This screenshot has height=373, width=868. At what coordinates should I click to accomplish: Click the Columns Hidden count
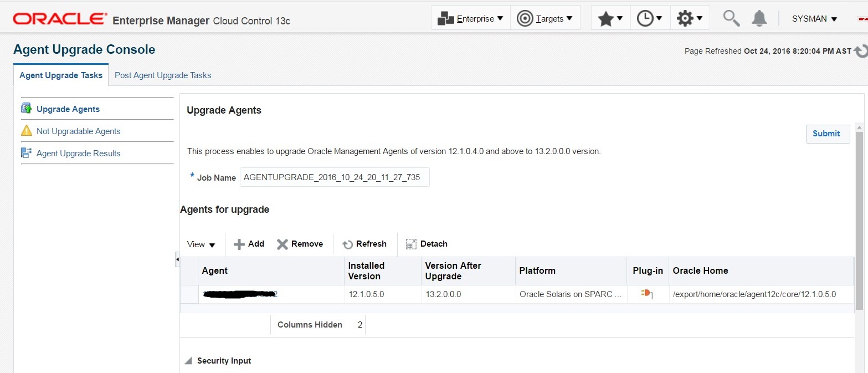click(360, 325)
